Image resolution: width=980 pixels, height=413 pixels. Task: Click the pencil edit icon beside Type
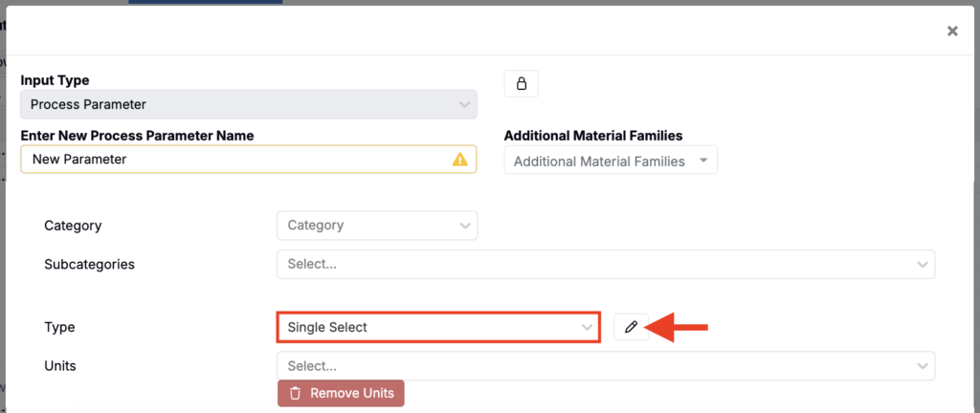(631, 327)
